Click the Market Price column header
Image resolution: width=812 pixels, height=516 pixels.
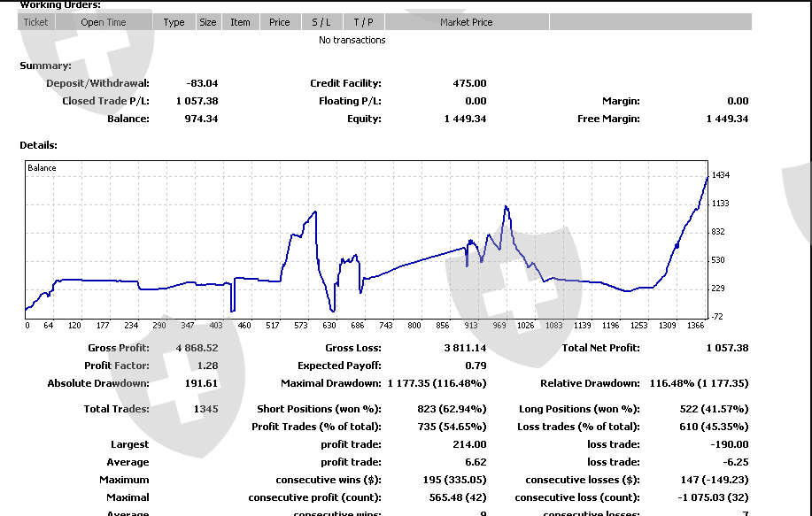[x=466, y=22]
